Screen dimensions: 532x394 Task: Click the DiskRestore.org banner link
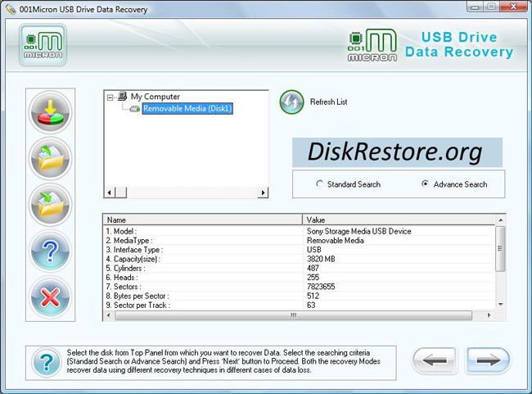tap(397, 152)
